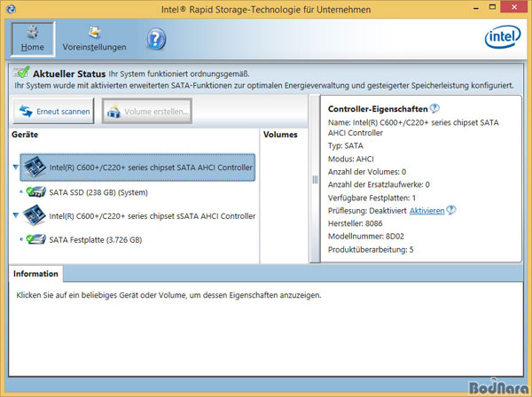
Task: Click the Aktivieren link for Prüflesung
Action: (x=426, y=210)
